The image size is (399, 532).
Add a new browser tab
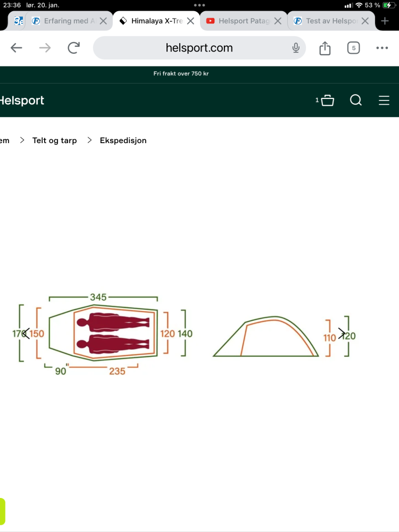(x=385, y=21)
